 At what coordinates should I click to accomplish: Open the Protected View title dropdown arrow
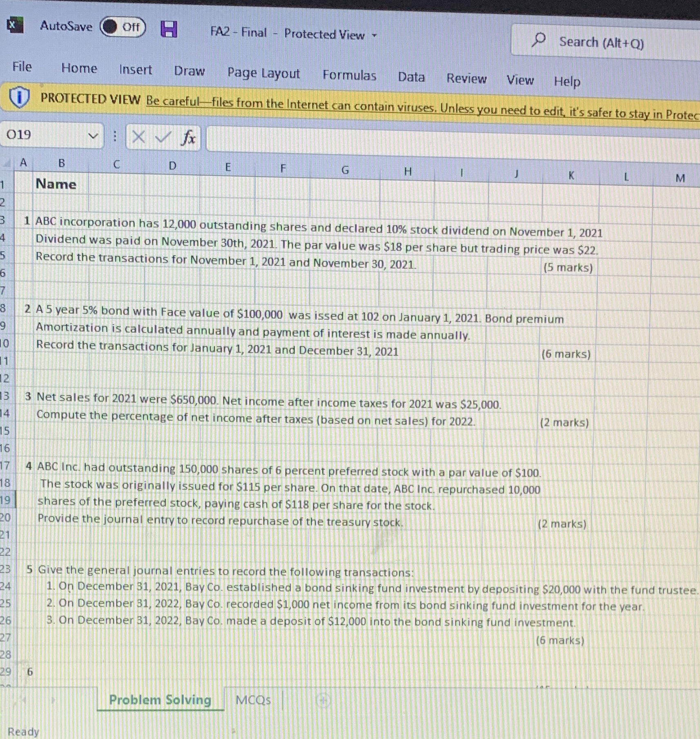click(x=375, y=36)
